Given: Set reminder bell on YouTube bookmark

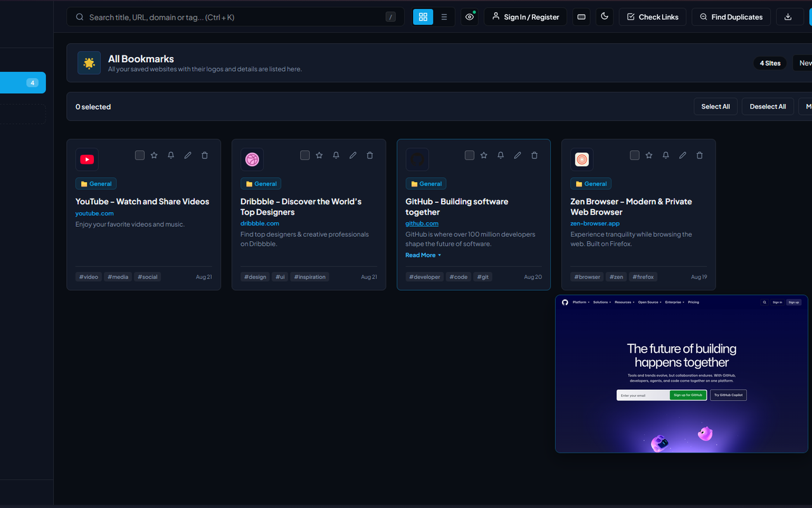Looking at the screenshot, I should pos(171,155).
